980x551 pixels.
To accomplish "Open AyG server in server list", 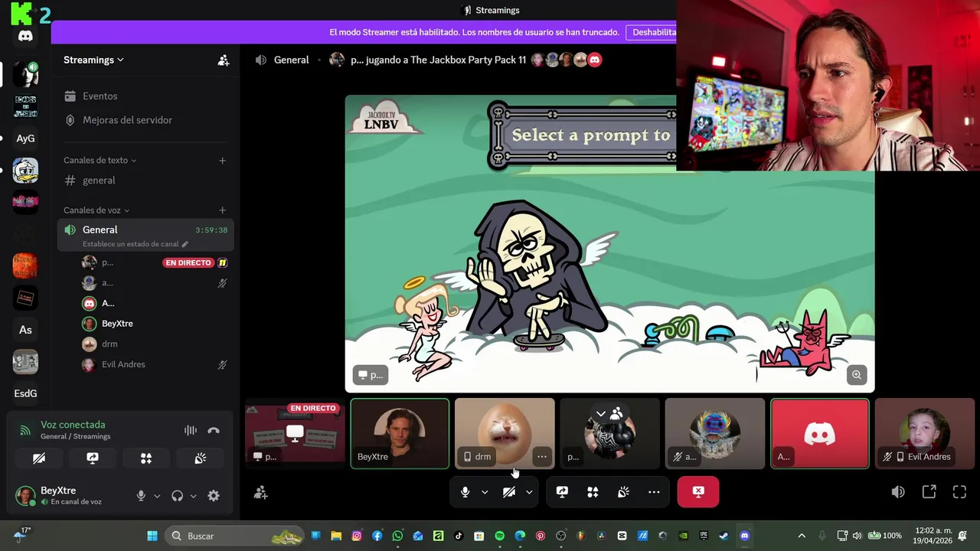I will pyautogui.click(x=25, y=139).
